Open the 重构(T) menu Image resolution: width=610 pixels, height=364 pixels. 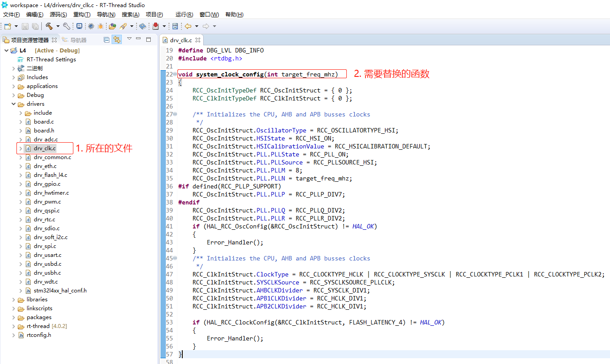[x=82, y=15]
